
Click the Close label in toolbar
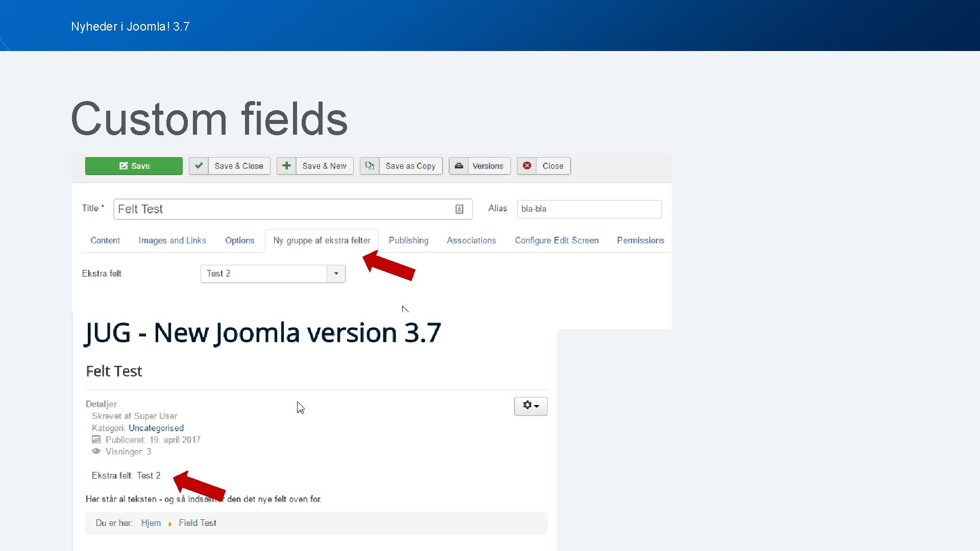[x=553, y=166]
